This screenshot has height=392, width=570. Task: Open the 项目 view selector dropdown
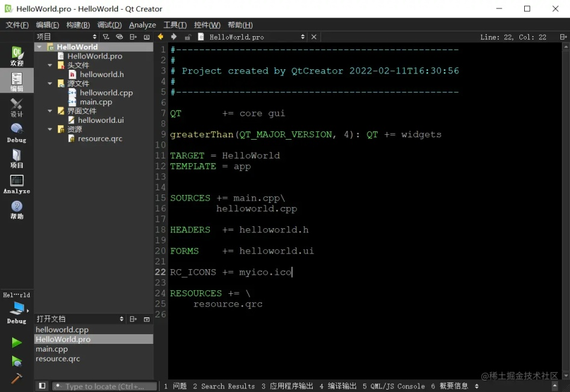(66, 37)
